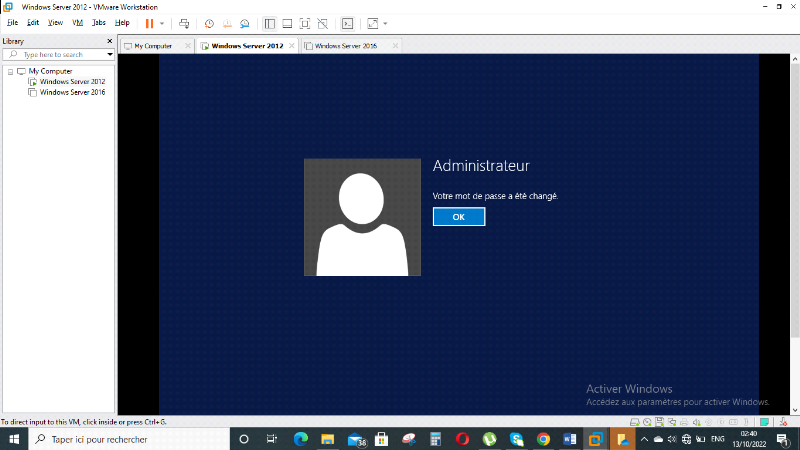Open the VM menu
Viewport: 800px width, 450px height.
click(x=77, y=22)
